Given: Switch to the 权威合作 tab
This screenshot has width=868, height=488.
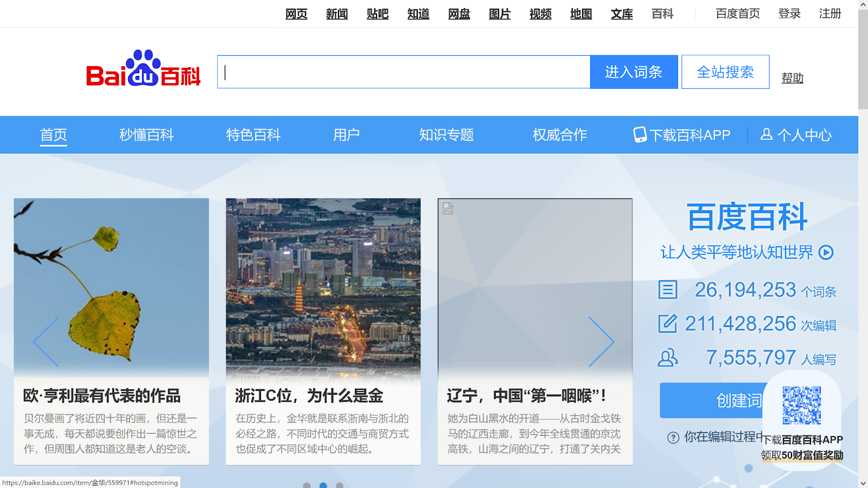Looking at the screenshot, I should (560, 135).
